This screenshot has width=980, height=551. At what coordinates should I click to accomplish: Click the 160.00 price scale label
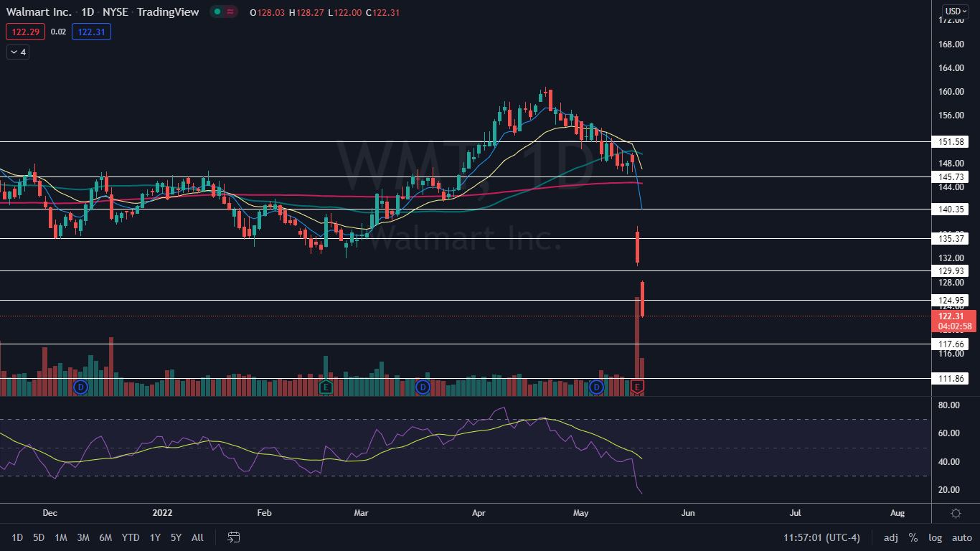[951, 92]
